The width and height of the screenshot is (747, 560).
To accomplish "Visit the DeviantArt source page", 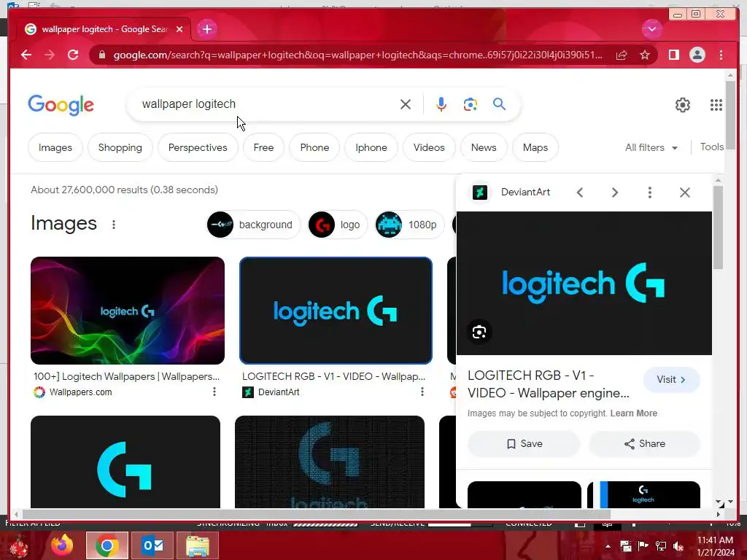I will (671, 379).
